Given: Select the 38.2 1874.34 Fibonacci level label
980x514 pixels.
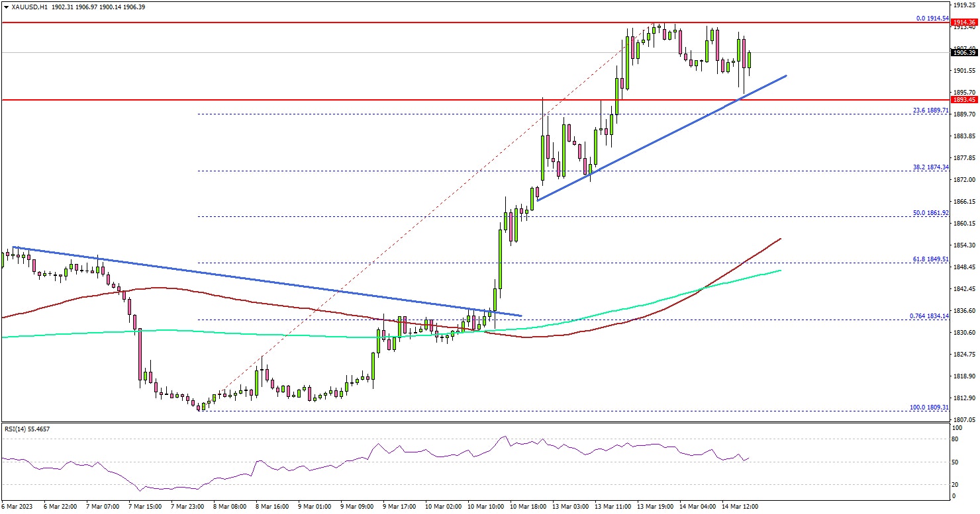Looking at the screenshot, I should pos(932,167).
